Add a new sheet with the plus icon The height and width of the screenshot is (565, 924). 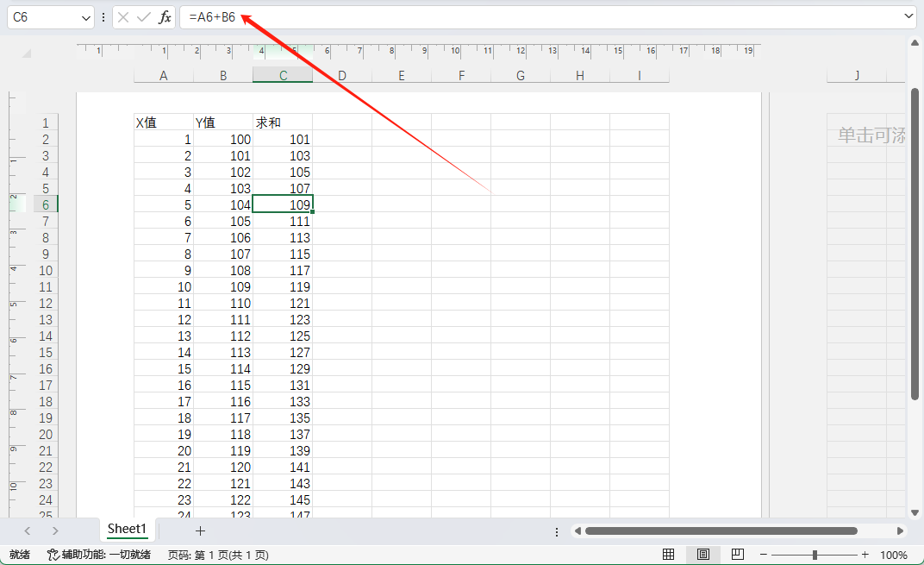click(x=200, y=530)
